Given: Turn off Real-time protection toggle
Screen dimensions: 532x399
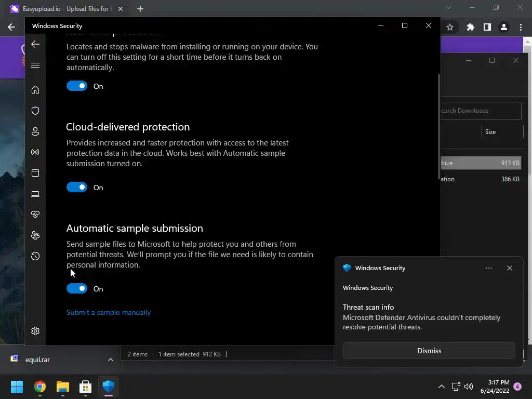Looking at the screenshot, I should point(77,86).
